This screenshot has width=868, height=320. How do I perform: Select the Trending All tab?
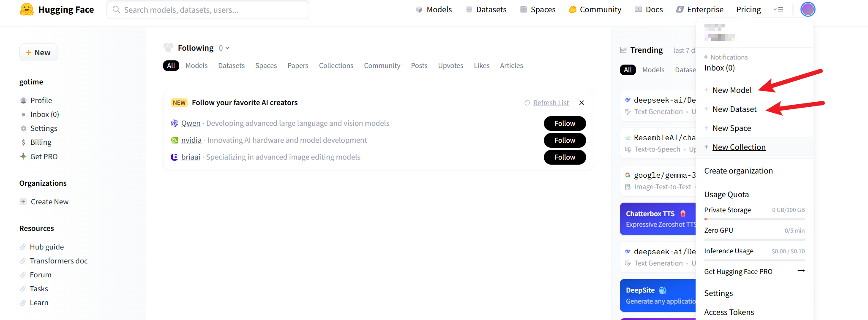coord(628,70)
